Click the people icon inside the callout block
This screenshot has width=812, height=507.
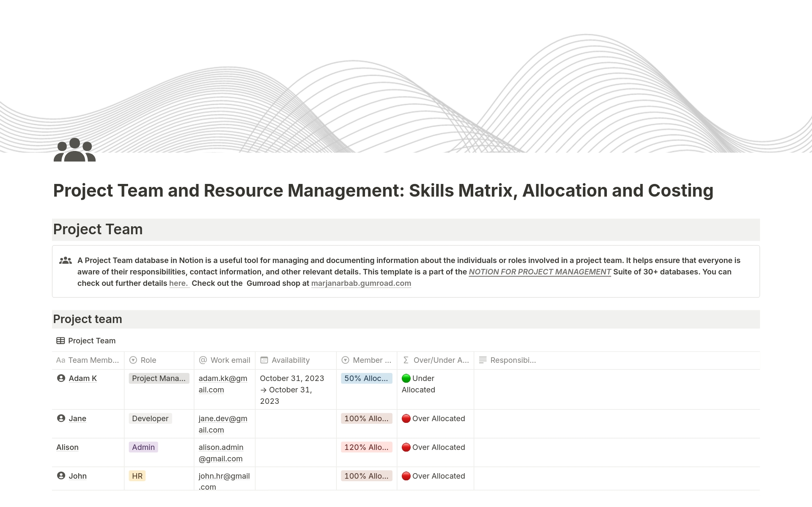(66, 260)
